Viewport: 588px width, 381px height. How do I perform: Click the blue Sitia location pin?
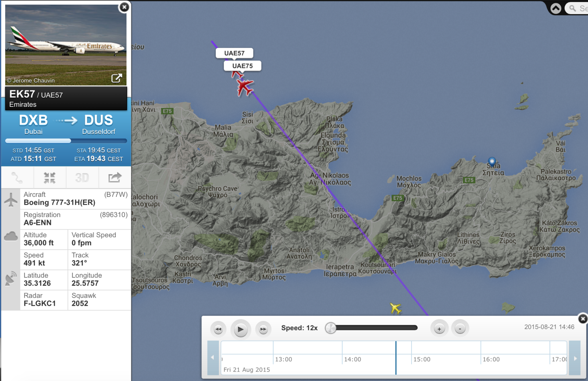tap(492, 161)
